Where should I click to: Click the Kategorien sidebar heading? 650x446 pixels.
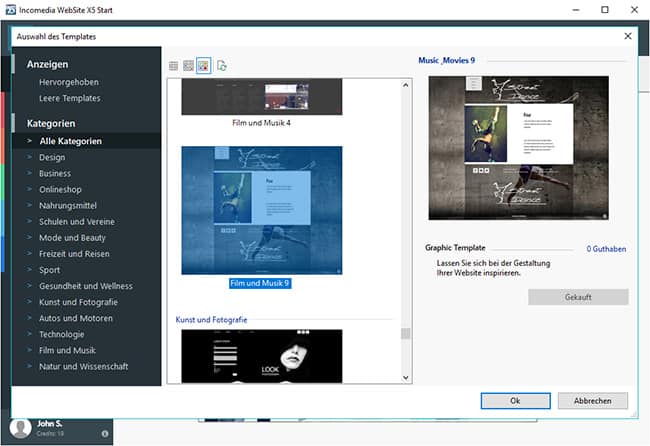[51, 124]
